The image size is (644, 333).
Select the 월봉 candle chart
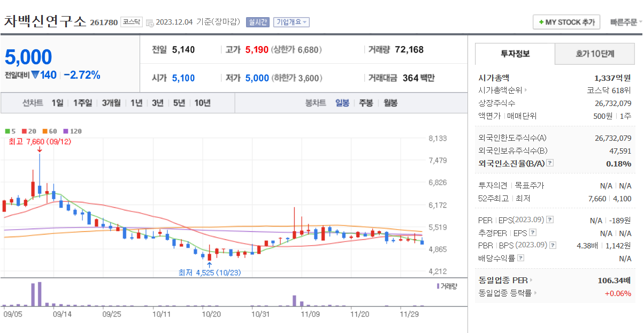[390, 103]
